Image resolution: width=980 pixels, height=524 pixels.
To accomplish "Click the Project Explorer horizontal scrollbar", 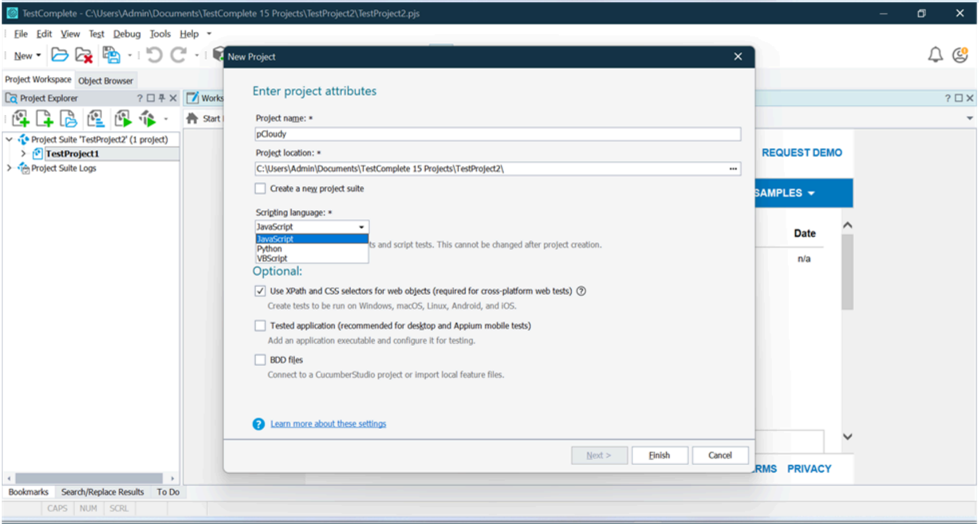I will click(x=89, y=478).
